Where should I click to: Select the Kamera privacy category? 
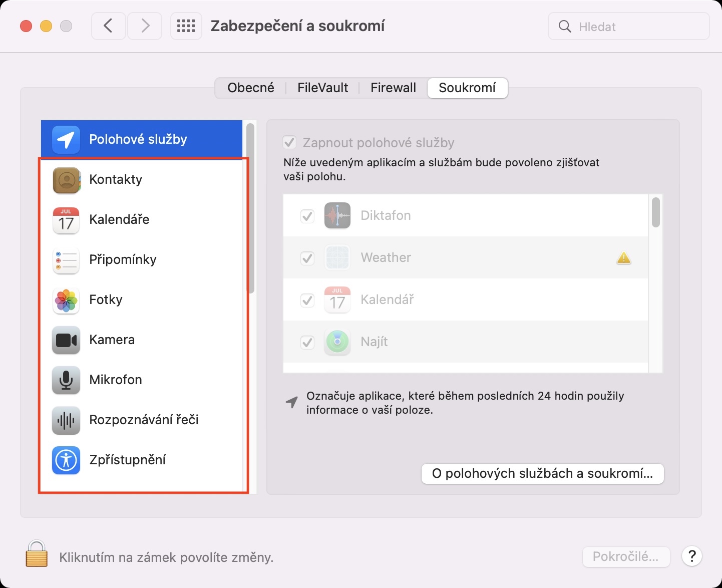(112, 340)
